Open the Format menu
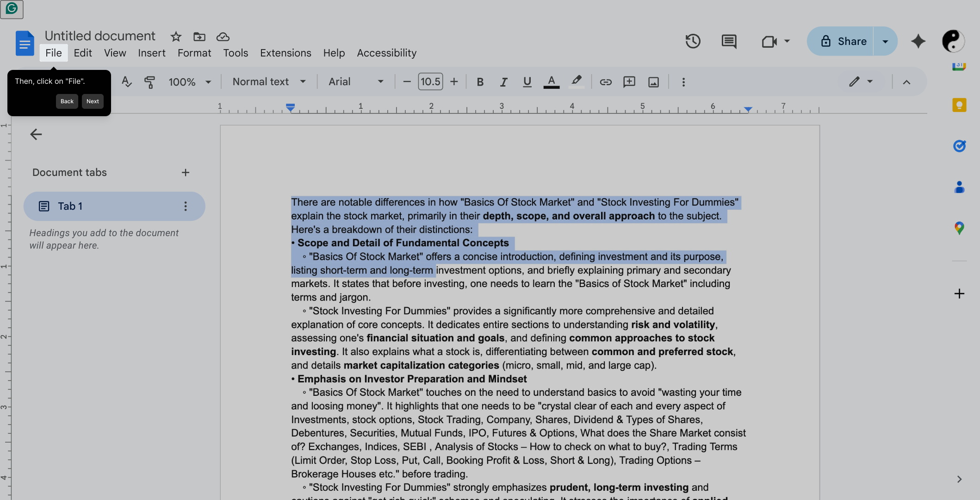The height and width of the screenshot is (500, 980). pyautogui.click(x=194, y=53)
